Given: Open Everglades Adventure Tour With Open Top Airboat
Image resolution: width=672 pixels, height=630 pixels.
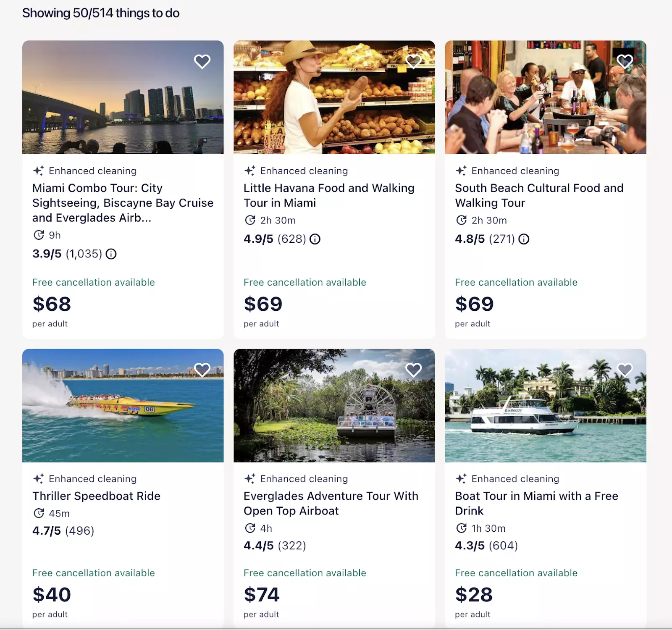Looking at the screenshot, I should coord(331,503).
